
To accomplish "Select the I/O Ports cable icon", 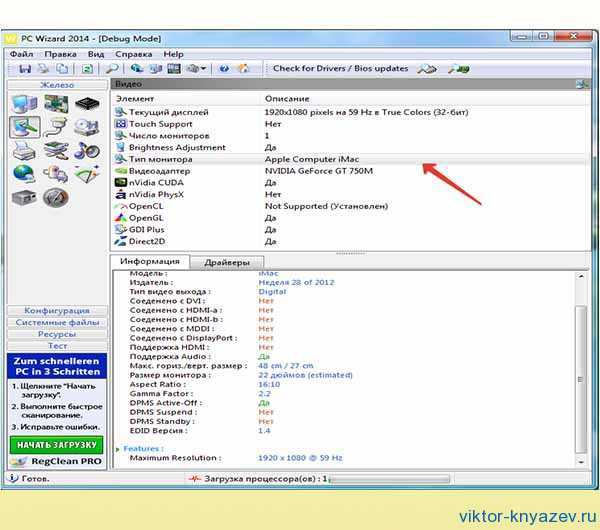I will (x=56, y=127).
